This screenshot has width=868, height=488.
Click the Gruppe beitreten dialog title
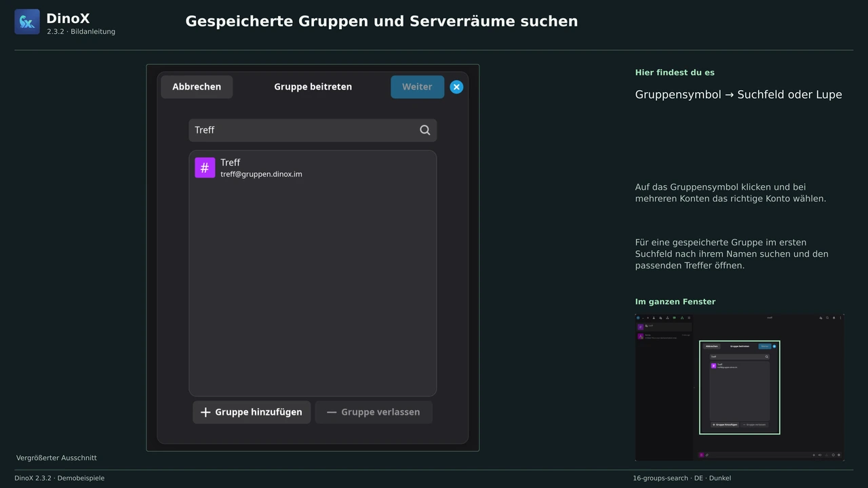[313, 87]
